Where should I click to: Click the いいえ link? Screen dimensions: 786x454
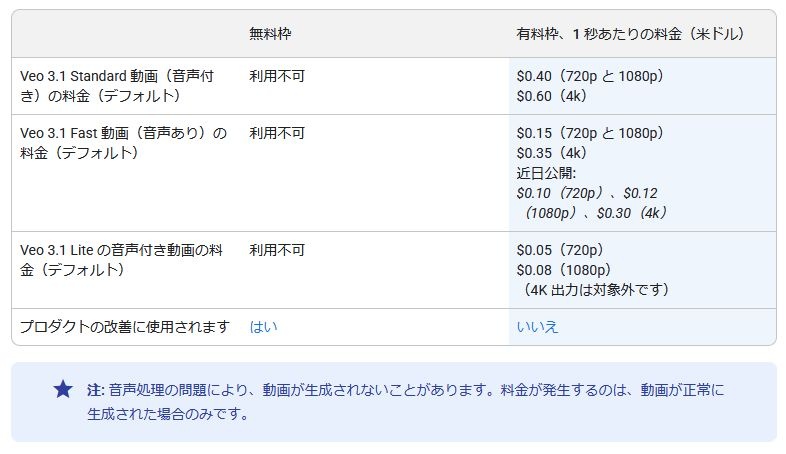(537, 327)
